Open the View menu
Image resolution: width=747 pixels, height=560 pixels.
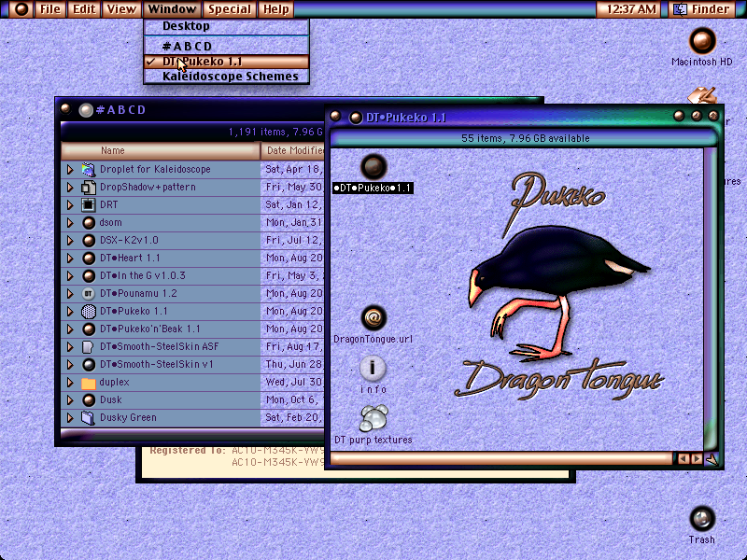click(x=121, y=9)
